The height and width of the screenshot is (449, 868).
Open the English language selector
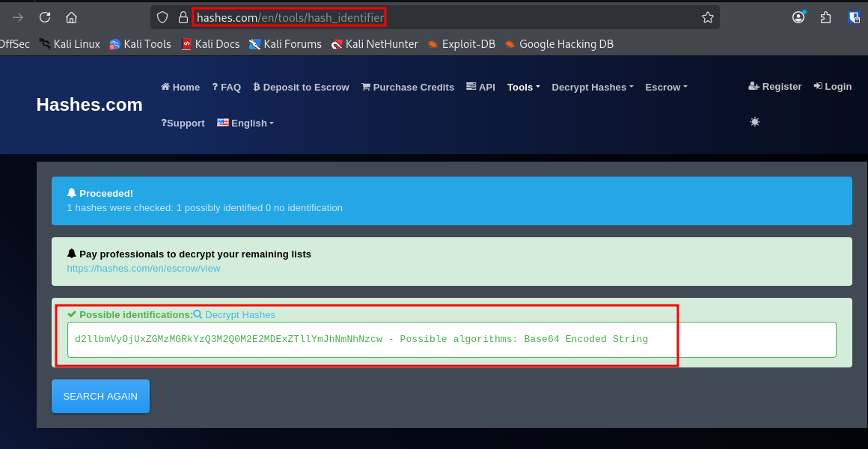(245, 123)
